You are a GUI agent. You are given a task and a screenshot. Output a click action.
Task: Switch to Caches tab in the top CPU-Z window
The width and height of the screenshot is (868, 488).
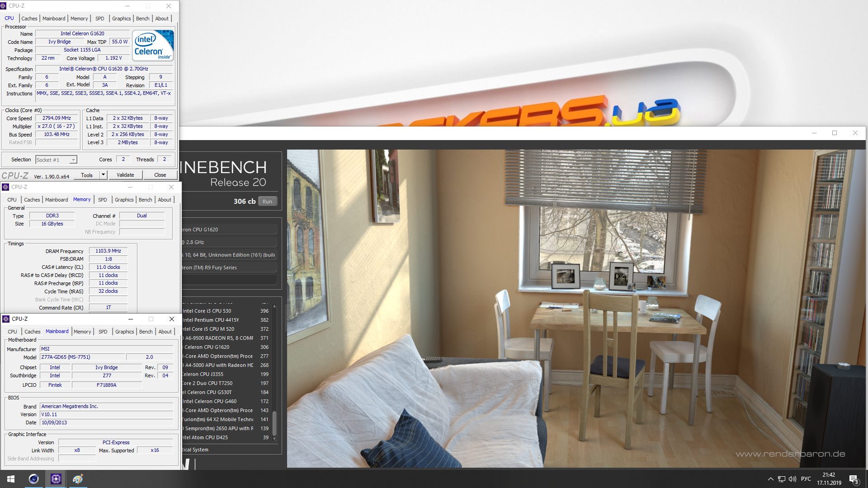29,19
